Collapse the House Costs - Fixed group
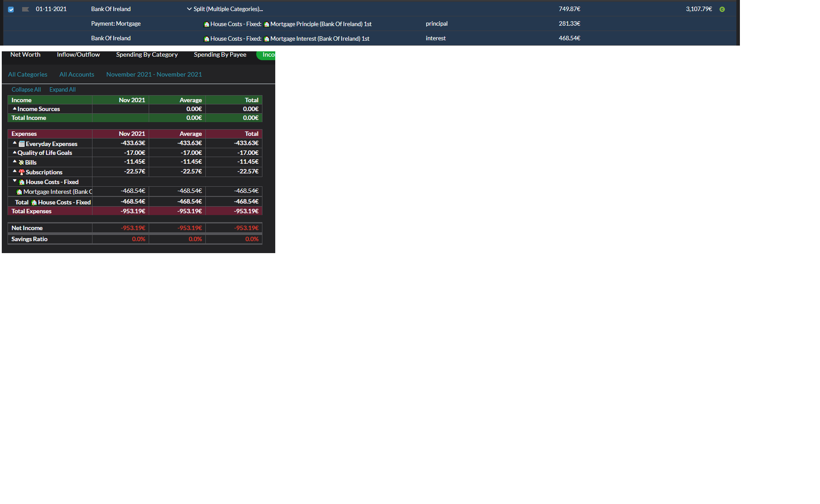Viewport: 820px width, 504px height. click(x=15, y=181)
